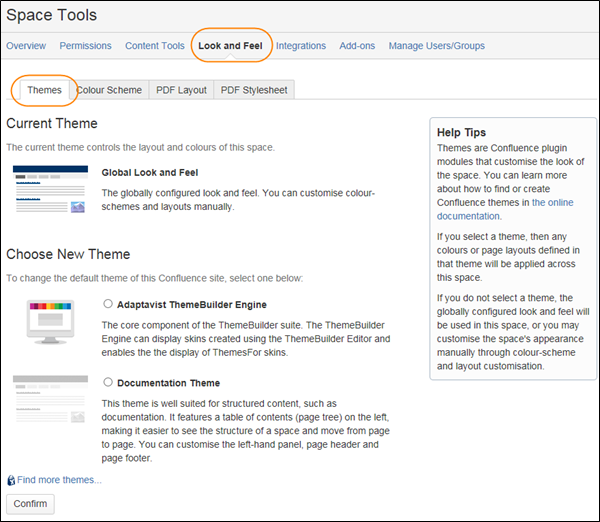This screenshot has height=522, width=600.
Task: Click the icon beside Find more themes
Action: coord(11,480)
